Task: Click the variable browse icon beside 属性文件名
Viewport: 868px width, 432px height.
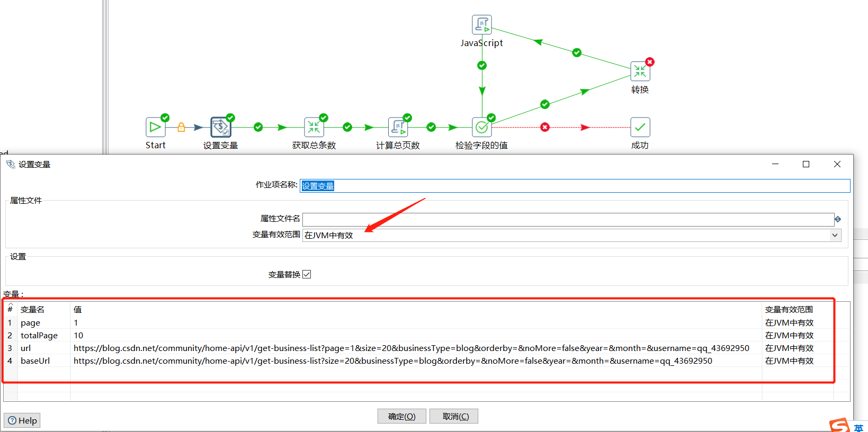Action: coord(838,219)
